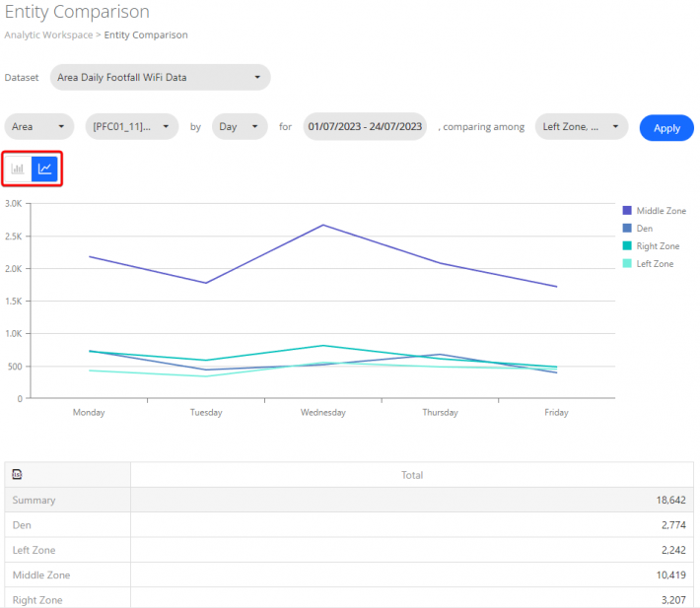Screen dimensions: 700x608
Task: Click the date range field
Action: click(x=365, y=127)
